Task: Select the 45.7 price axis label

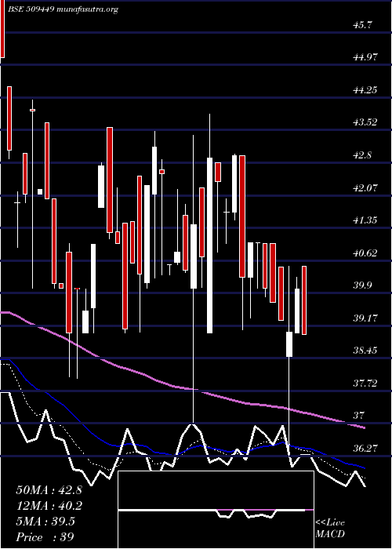Action: coord(363,25)
